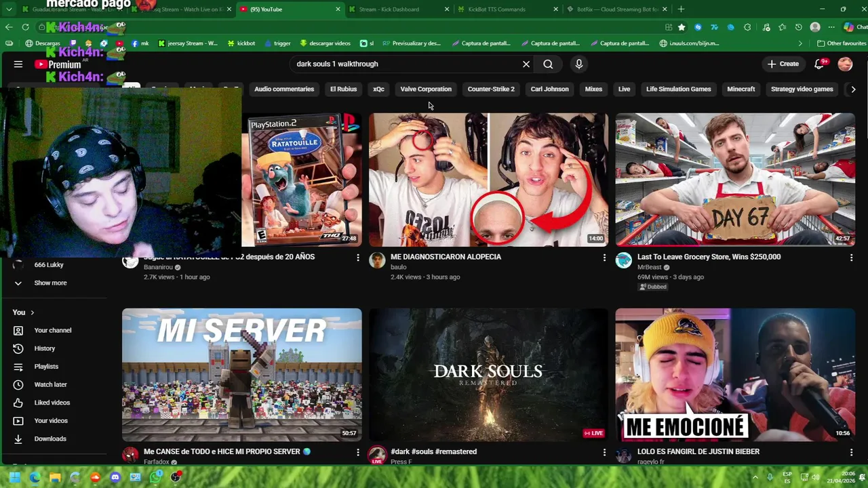Switch to the KickBot TTS Commands tab

(507, 9)
